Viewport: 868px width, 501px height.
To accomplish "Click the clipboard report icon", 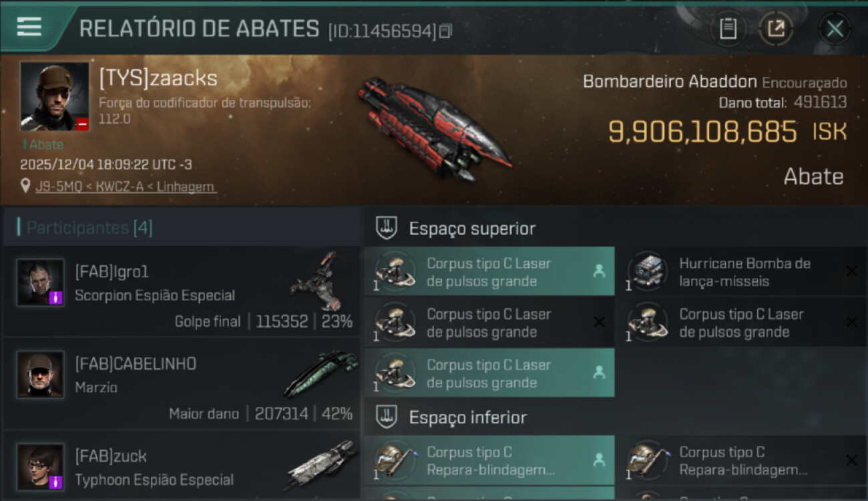I will pos(728,29).
